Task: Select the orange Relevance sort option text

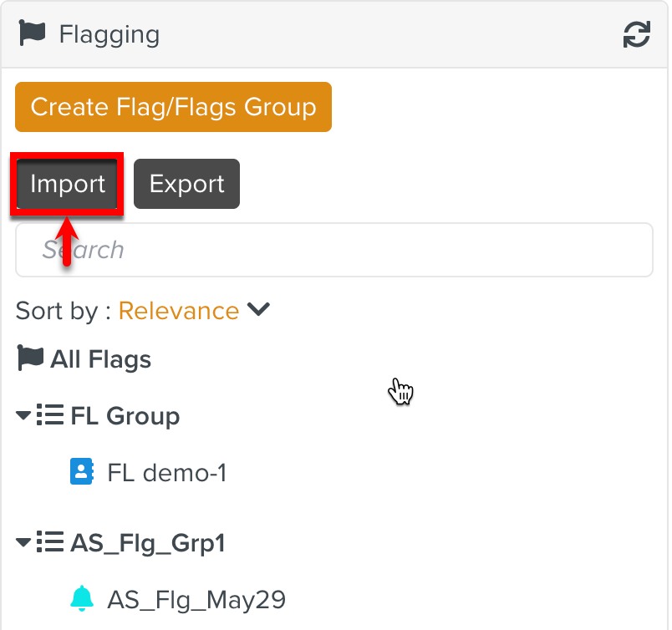Action: coord(179,311)
